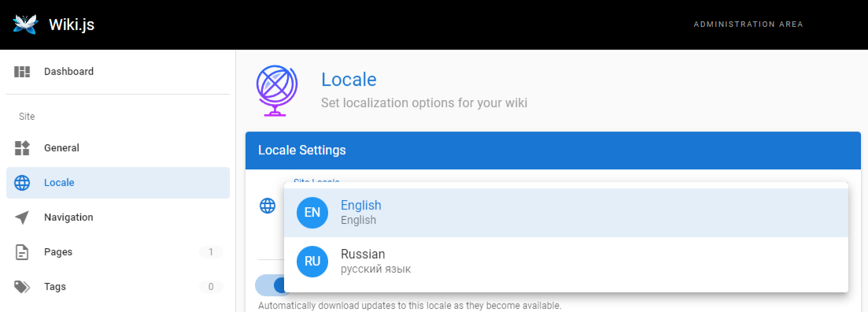
Task: Click the Tags label icon
Action: [22, 287]
